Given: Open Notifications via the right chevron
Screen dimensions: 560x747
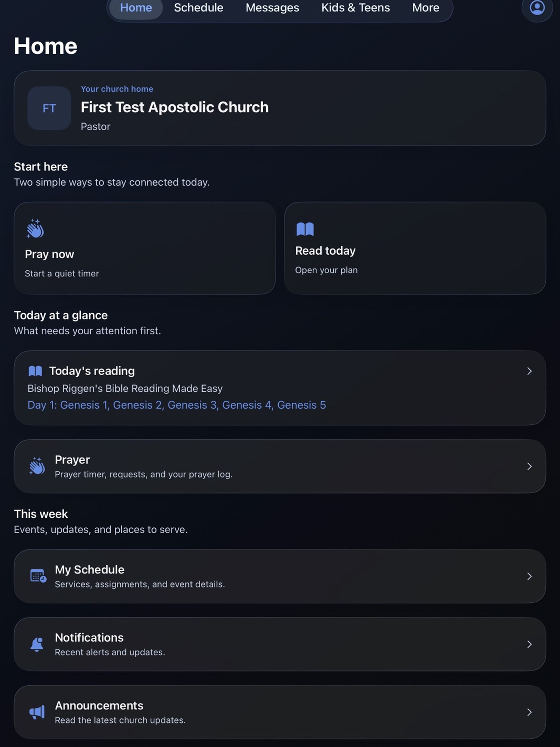Looking at the screenshot, I should (529, 644).
